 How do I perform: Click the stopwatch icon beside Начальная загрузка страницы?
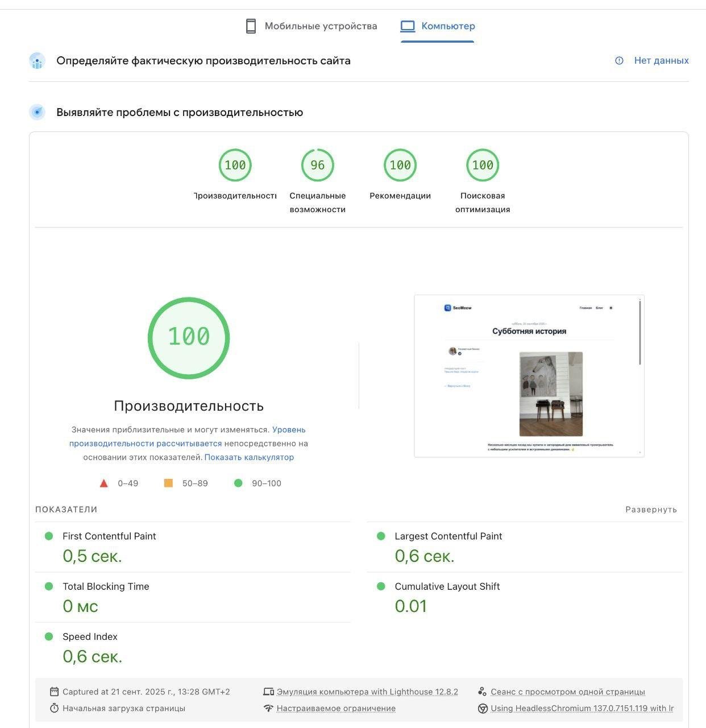click(54, 708)
